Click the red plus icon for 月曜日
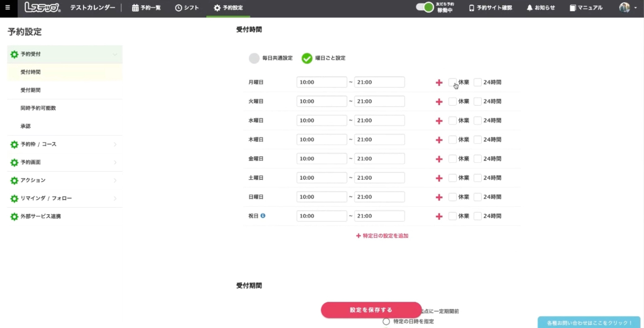 (x=439, y=83)
